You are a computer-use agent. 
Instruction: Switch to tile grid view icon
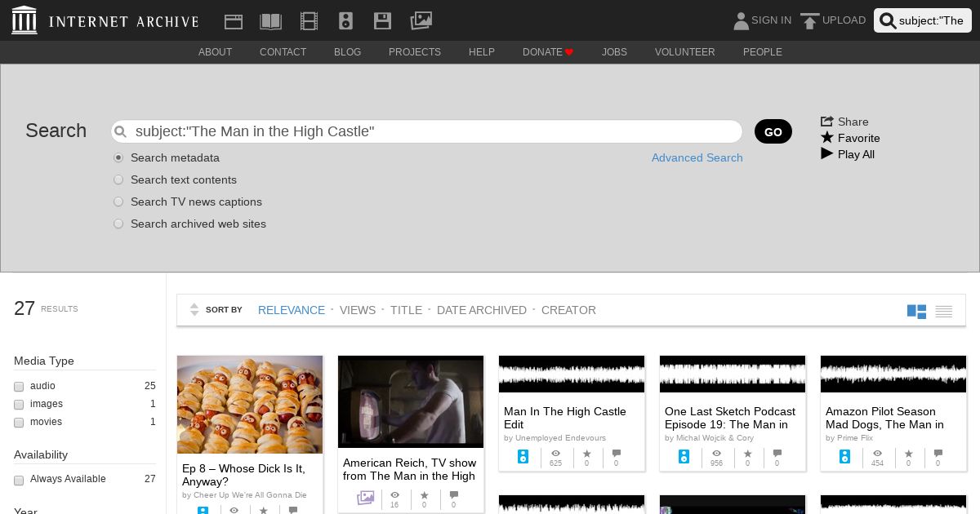(x=916, y=311)
